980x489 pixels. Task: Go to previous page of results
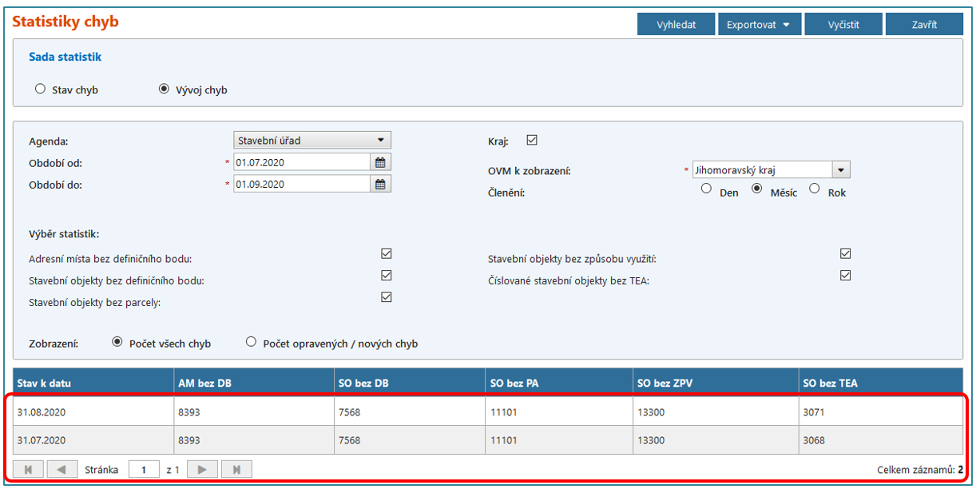61,470
